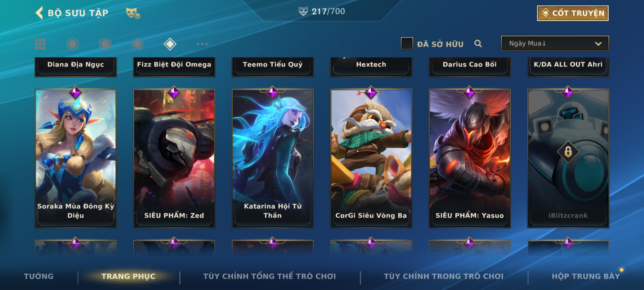The height and width of the screenshot is (290, 644).
Task: Select the diamond rarity filter icon
Action: coord(170,44)
